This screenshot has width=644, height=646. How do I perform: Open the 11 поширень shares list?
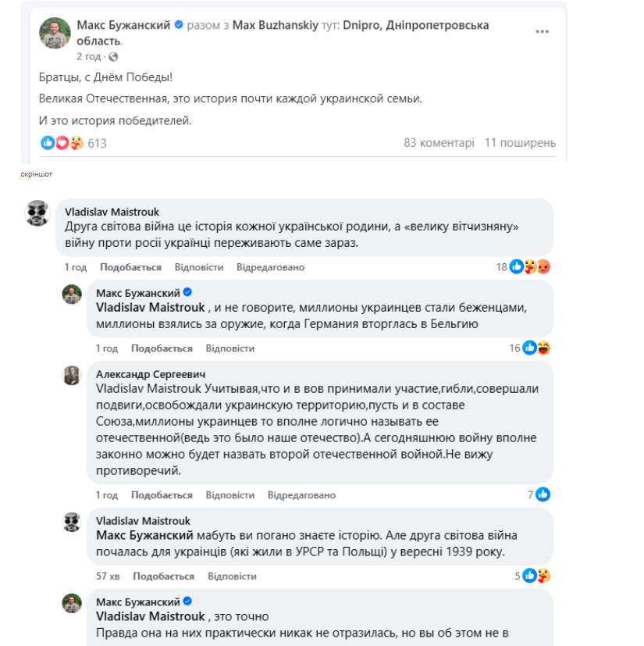click(520, 143)
